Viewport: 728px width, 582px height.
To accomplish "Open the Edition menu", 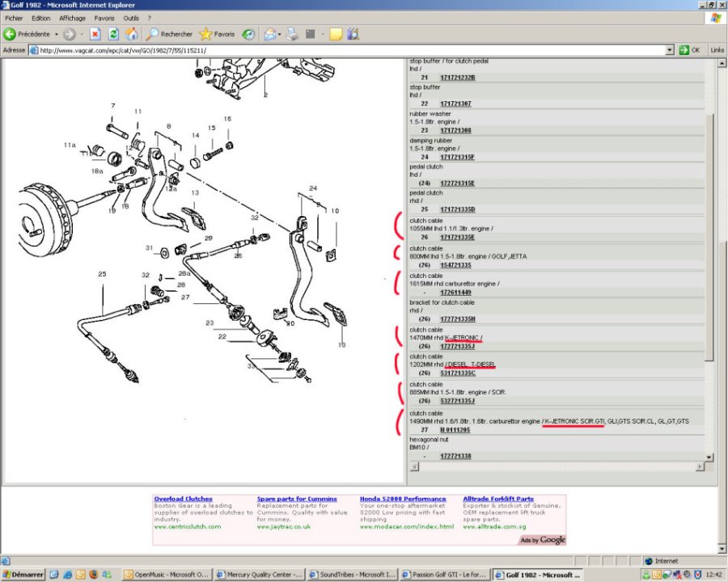I will pyautogui.click(x=41, y=18).
